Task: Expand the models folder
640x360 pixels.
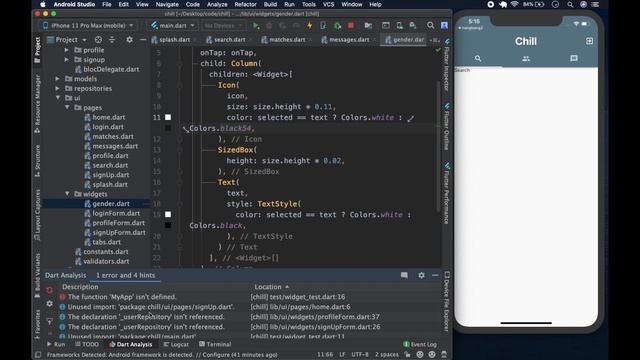Action: tap(58, 79)
